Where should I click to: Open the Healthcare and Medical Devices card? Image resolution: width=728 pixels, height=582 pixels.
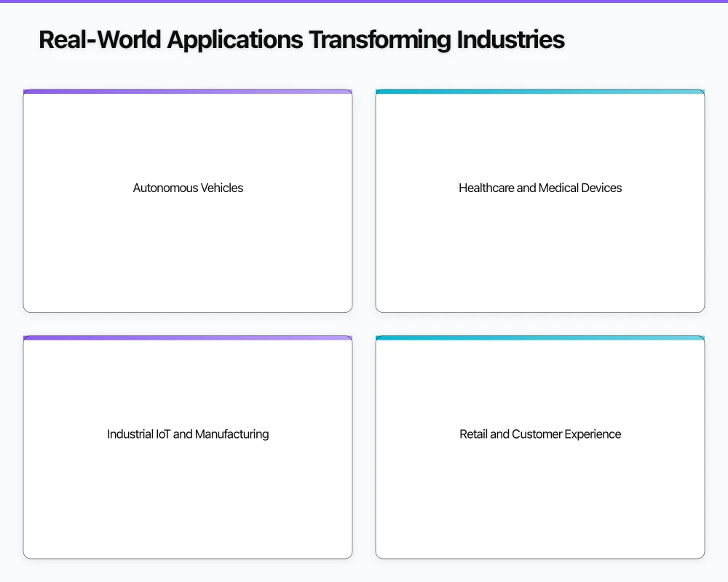[539, 202]
